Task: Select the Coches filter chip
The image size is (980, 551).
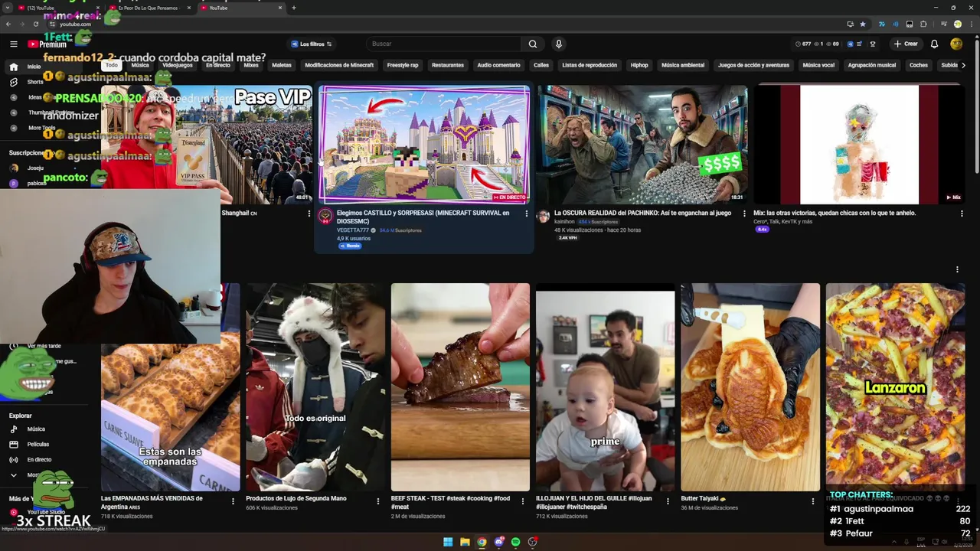Action: [919, 65]
